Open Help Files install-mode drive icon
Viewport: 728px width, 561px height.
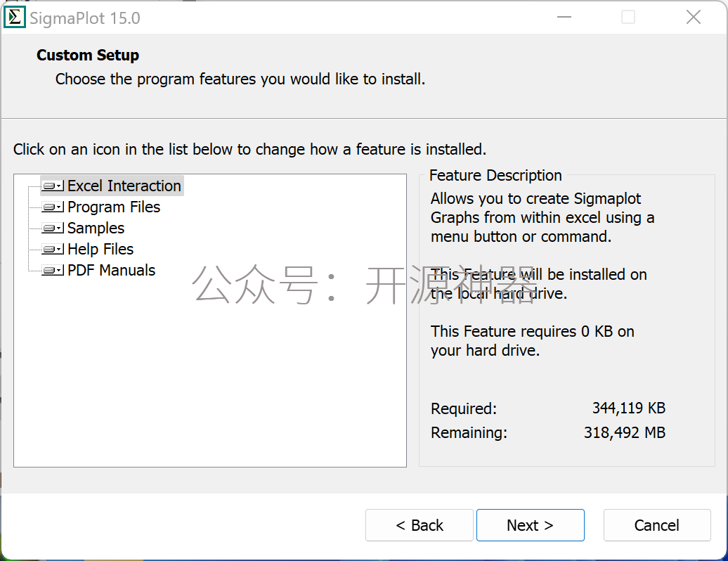pos(53,250)
